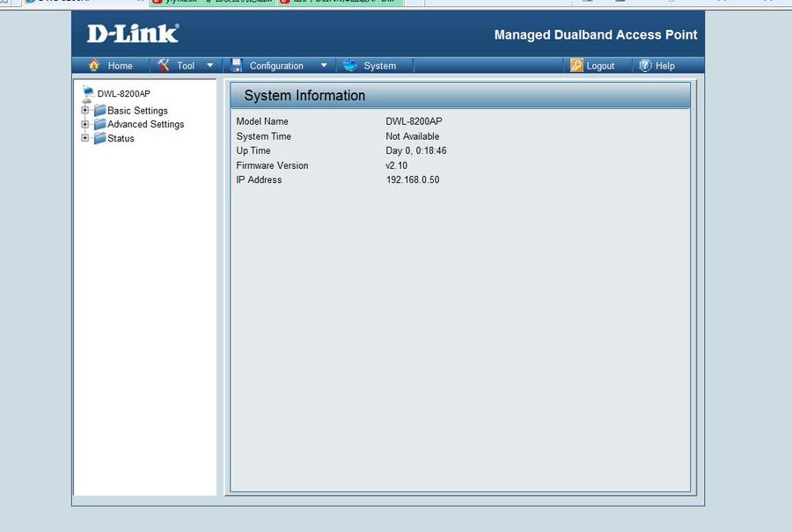Click the System Time label
Screen dimensions: 792x532
(264, 136)
